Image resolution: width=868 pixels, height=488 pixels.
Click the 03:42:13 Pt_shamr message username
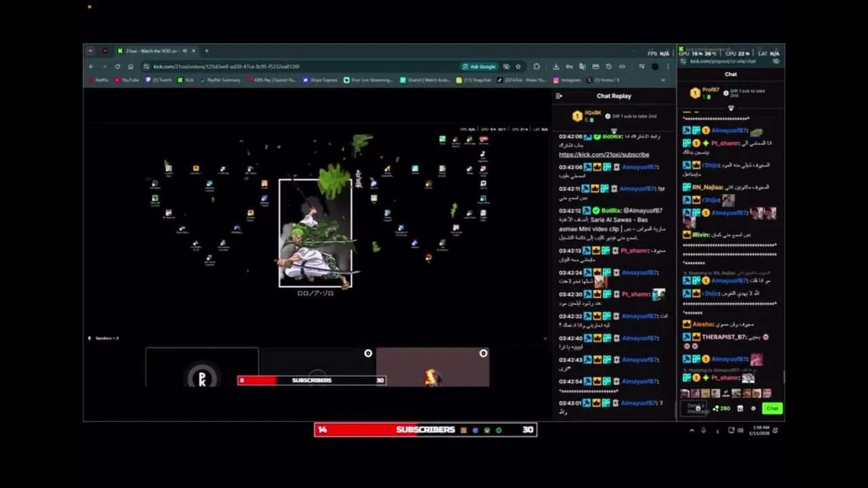633,251
